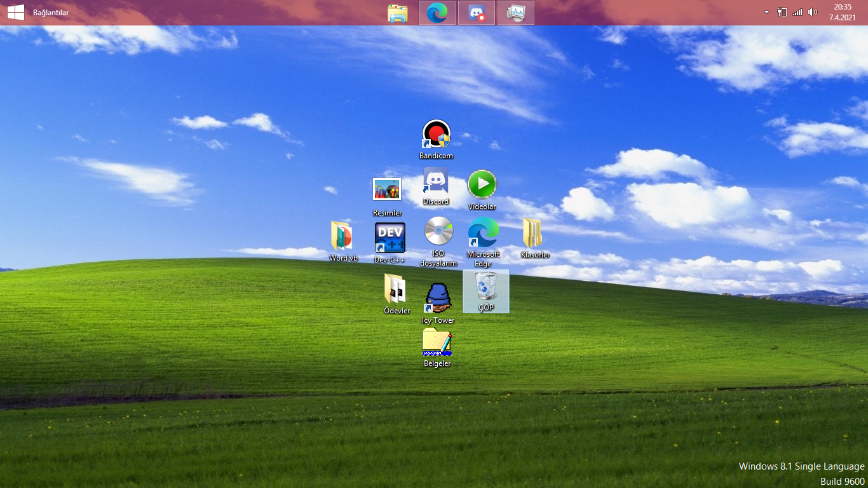Image resolution: width=868 pixels, height=488 pixels.
Task: Click the Icy Tower game shortcut
Action: point(438,303)
